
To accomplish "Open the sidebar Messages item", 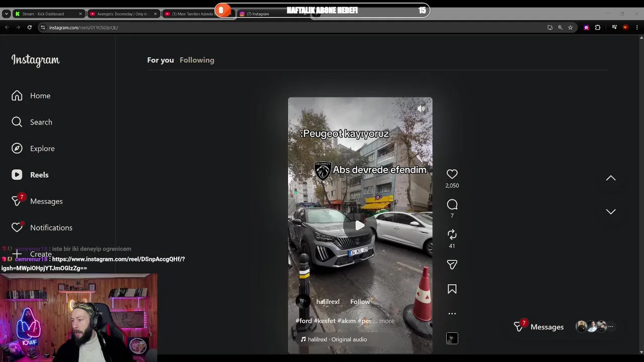I will click(37, 201).
